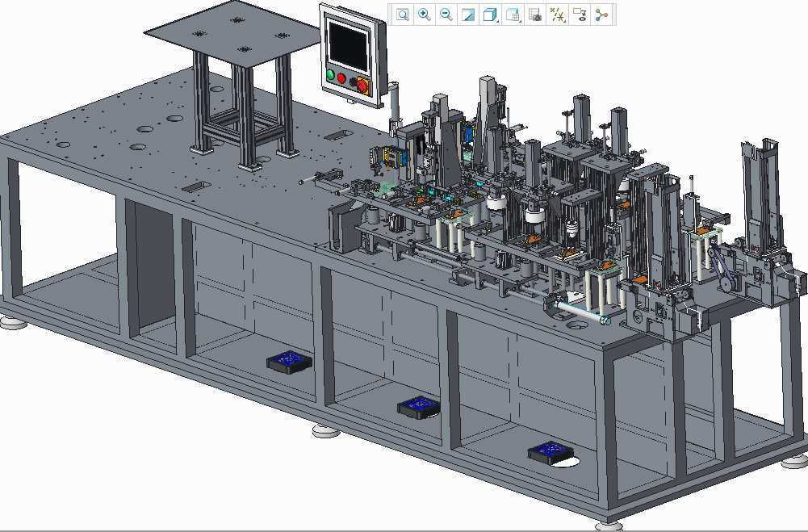Open the View Manager icon
The width and height of the screenshot is (808, 532).
534,15
